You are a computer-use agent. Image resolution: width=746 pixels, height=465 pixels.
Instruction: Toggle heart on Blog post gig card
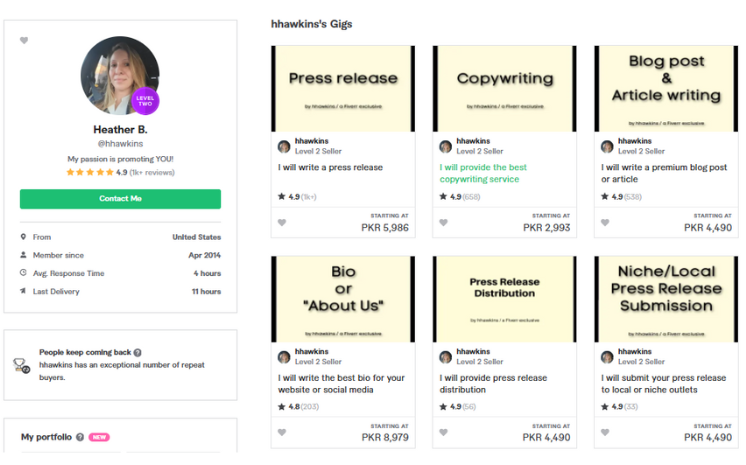pos(605,222)
